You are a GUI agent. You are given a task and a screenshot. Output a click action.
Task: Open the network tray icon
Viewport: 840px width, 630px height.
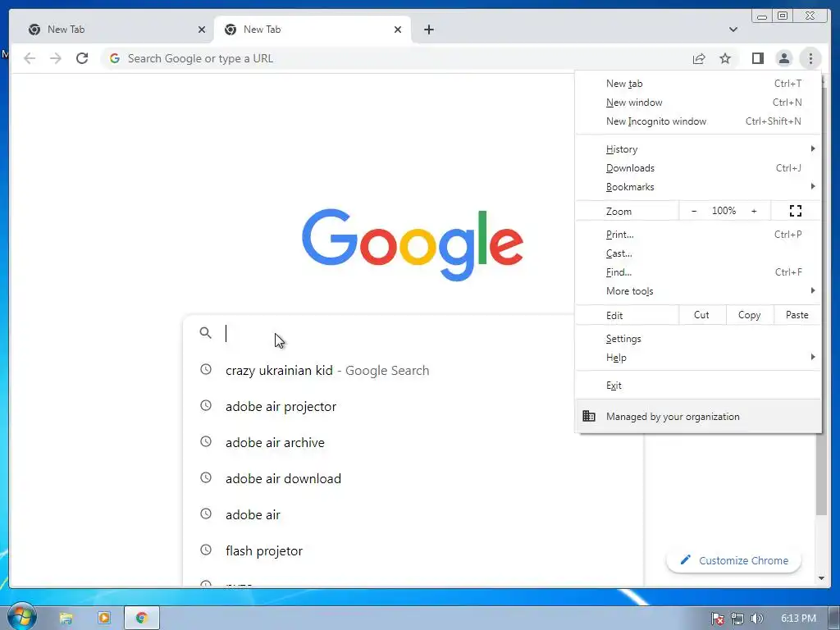coord(737,619)
